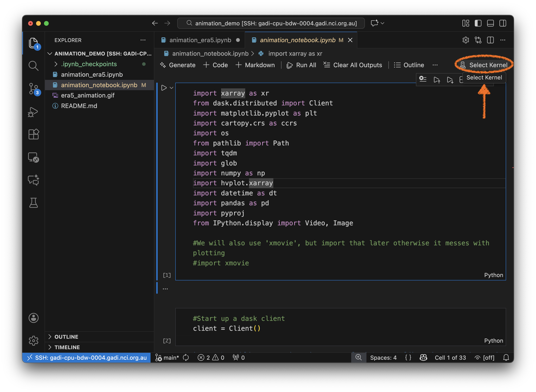Toggle the secondary side bar layout button
This screenshot has height=392, width=536.
click(503, 23)
